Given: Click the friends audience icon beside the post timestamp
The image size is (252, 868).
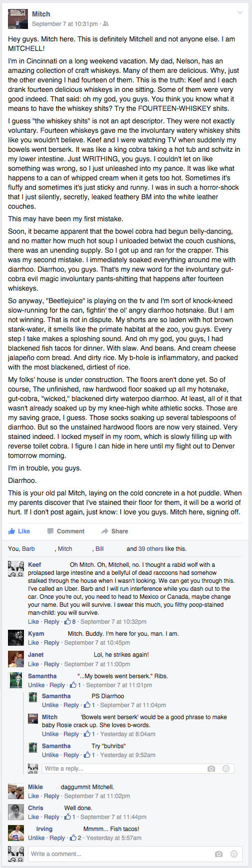Looking at the screenshot, I should [106, 23].
